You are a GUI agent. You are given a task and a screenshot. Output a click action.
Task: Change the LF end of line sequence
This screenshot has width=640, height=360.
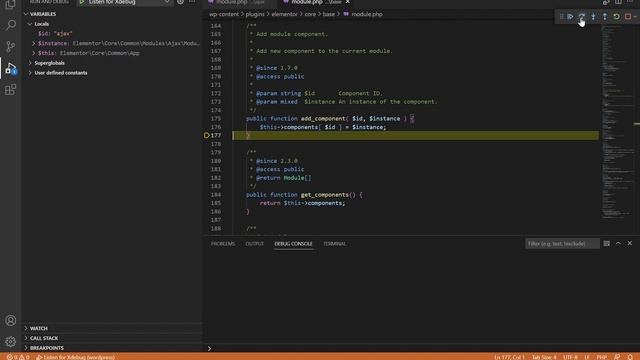click(x=587, y=357)
